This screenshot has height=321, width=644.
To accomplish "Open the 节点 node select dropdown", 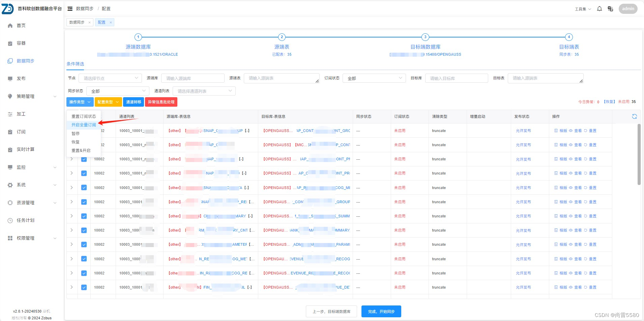I will pyautogui.click(x=110, y=78).
